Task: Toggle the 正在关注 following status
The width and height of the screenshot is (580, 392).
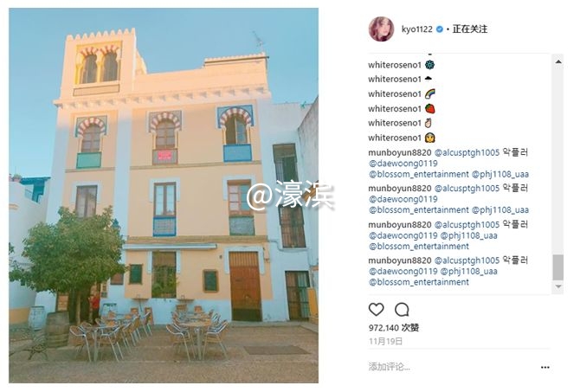Action: pos(470,29)
